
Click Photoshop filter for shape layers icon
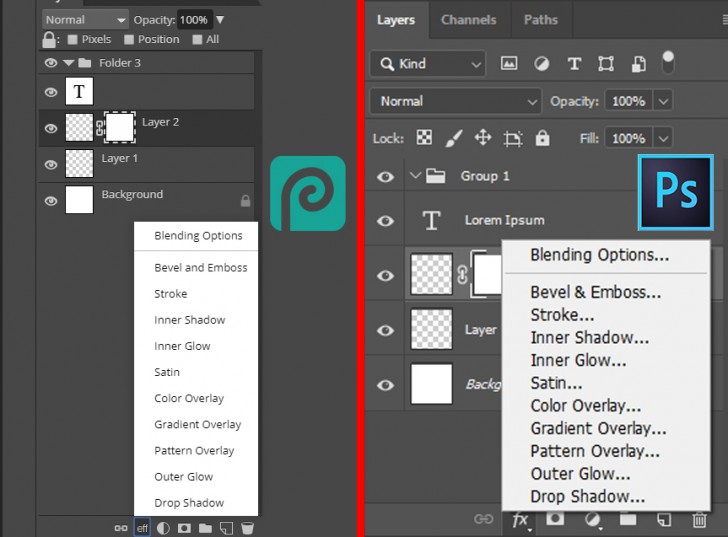tap(606, 63)
